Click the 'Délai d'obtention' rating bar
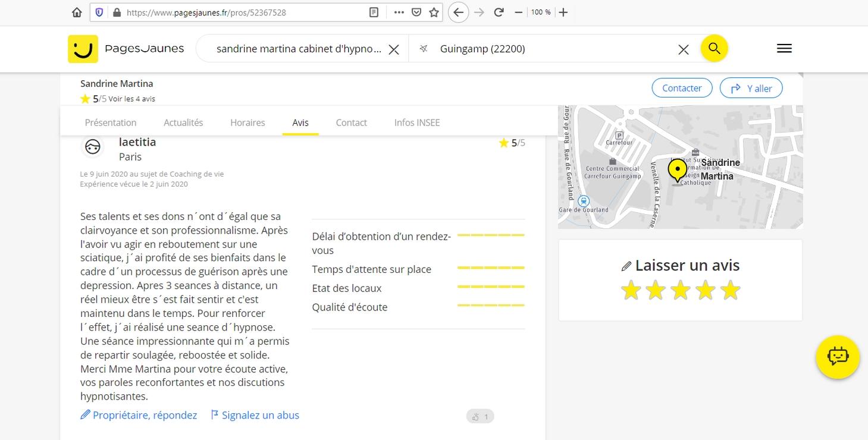868x440 pixels. point(491,235)
